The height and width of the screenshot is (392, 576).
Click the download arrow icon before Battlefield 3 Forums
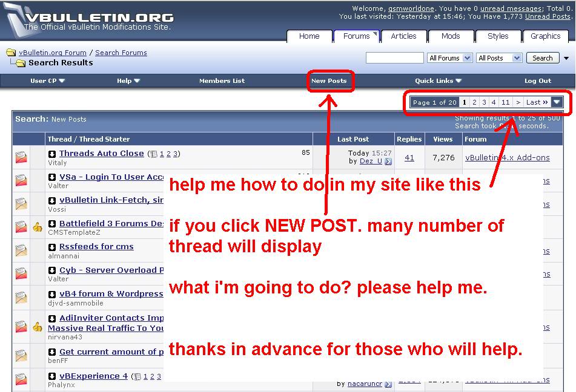pyautogui.click(x=52, y=224)
